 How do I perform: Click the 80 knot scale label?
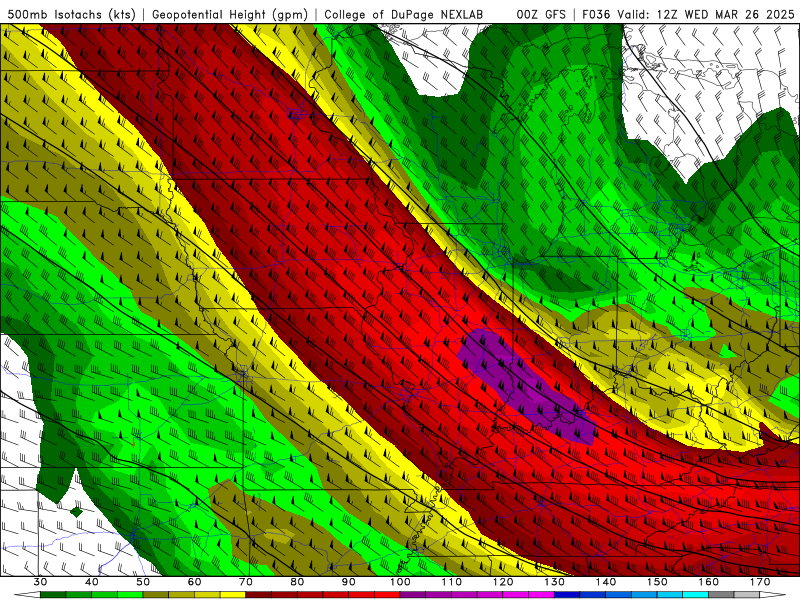[x=297, y=582]
